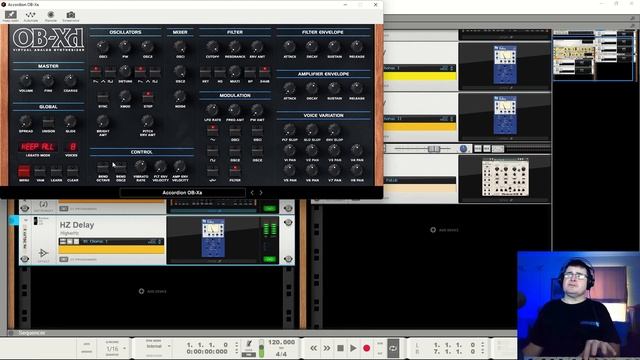Open beige synth thumbnail in right rack
This screenshot has width=640, height=360.
(x=505, y=178)
